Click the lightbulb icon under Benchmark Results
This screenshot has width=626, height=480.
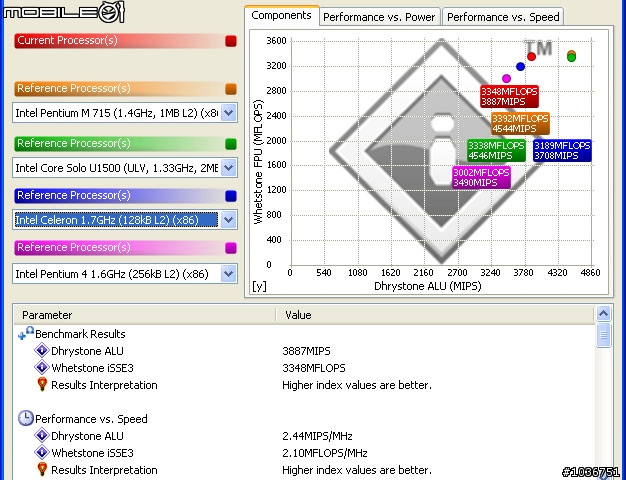pos(42,384)
